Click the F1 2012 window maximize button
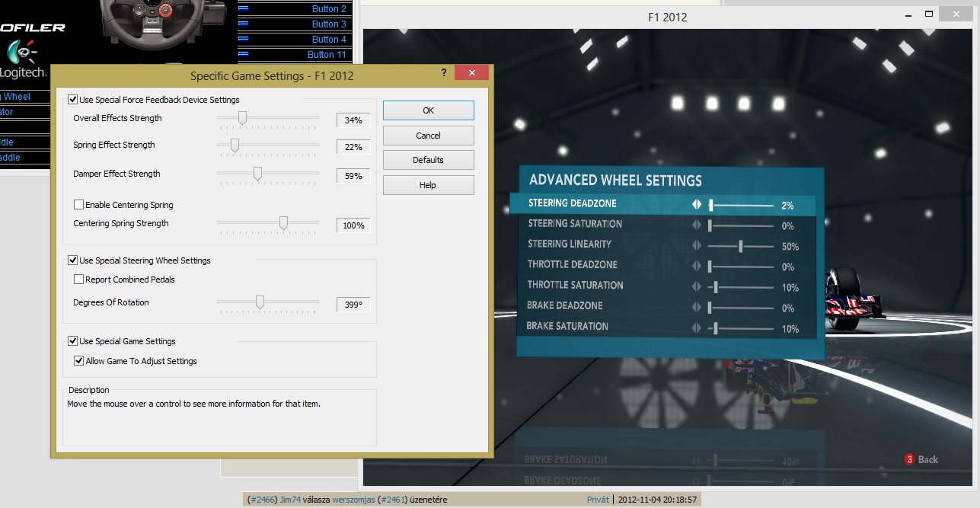This screenshot has height=508, width=980. pos(929,14)
